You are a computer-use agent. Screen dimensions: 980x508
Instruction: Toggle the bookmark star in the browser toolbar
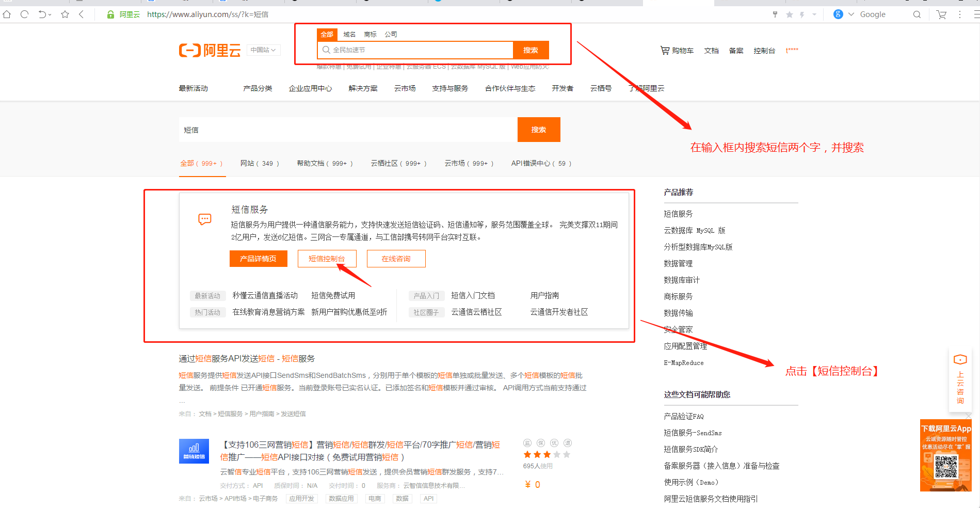(x=65, y=14)
